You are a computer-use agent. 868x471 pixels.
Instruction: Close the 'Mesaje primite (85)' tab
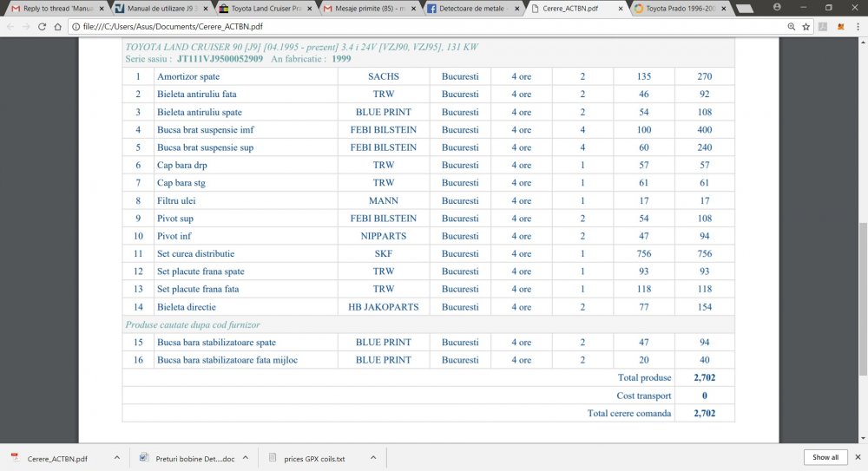pyautogui.click(x=413, y=9)
